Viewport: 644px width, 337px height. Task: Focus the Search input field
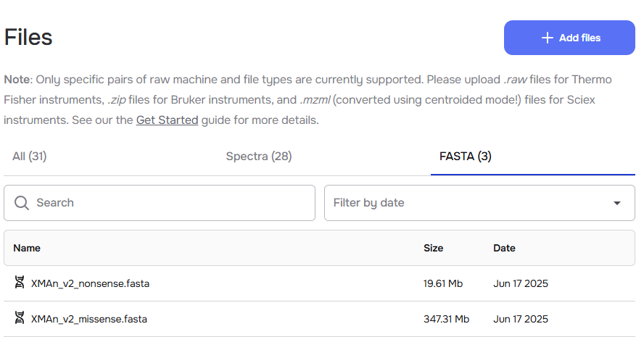pyautogui.click(x=160, y=203)
